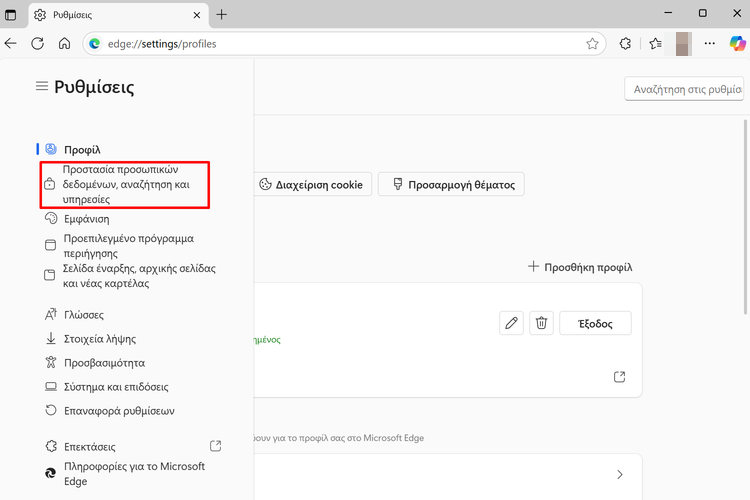Click the Αναζήτηση στις ρυθμίσεις search field
Viewport: 750px width, 500px height.
(684, 89)
